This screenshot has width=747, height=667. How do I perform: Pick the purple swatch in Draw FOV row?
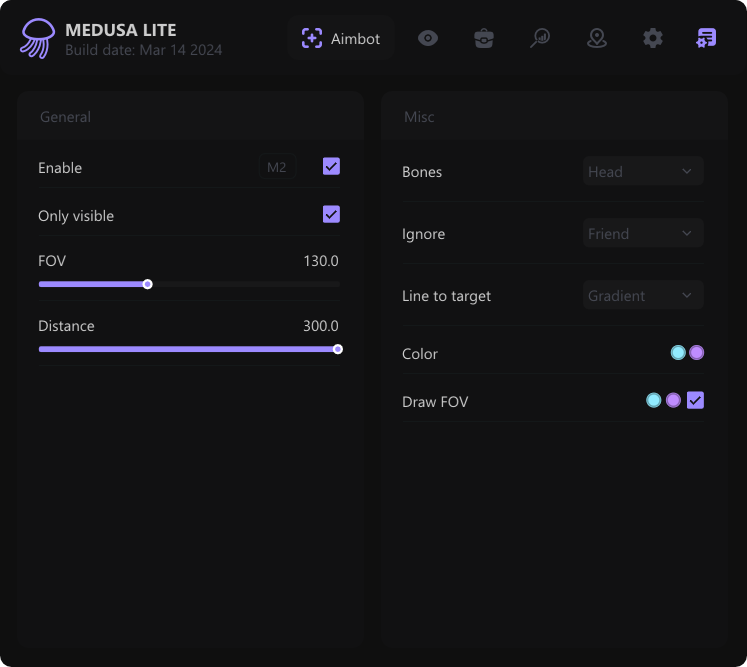[674, 400]
